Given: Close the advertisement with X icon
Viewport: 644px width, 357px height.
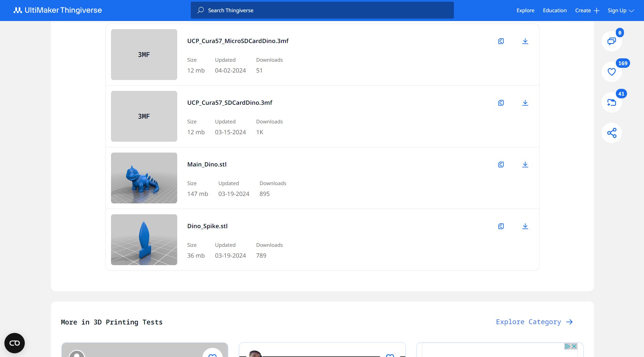Looking at the screenshot, I should tap(574, 346).
